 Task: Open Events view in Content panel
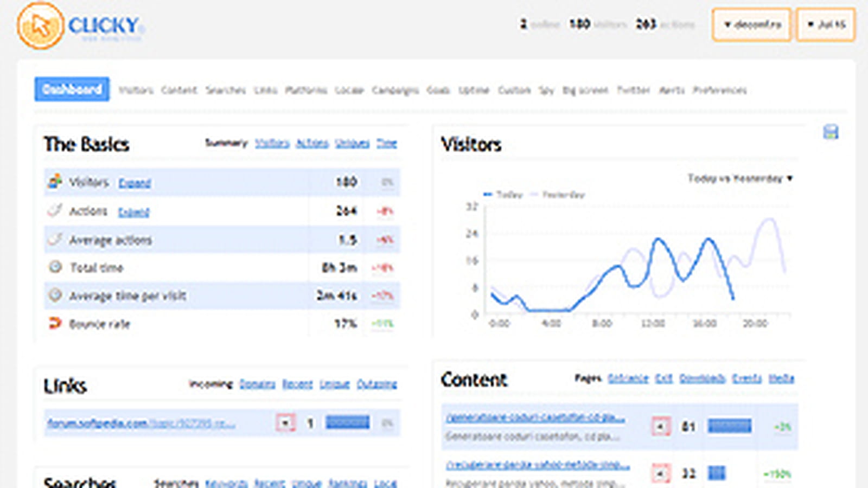747,378
